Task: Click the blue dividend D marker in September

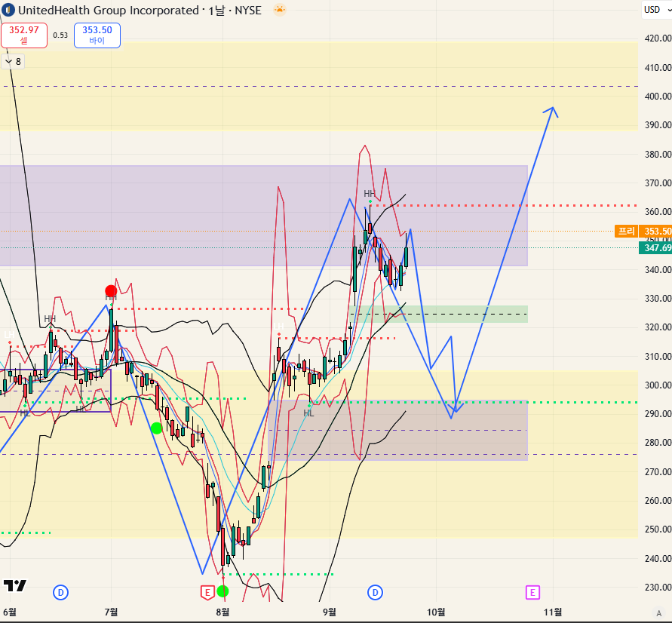Action: (375, 593)
